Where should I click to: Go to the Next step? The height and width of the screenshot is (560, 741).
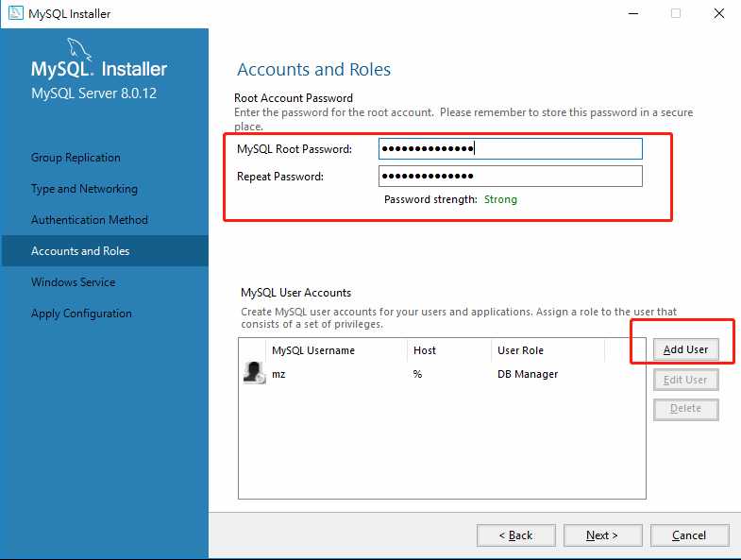[x=602, y=535]
